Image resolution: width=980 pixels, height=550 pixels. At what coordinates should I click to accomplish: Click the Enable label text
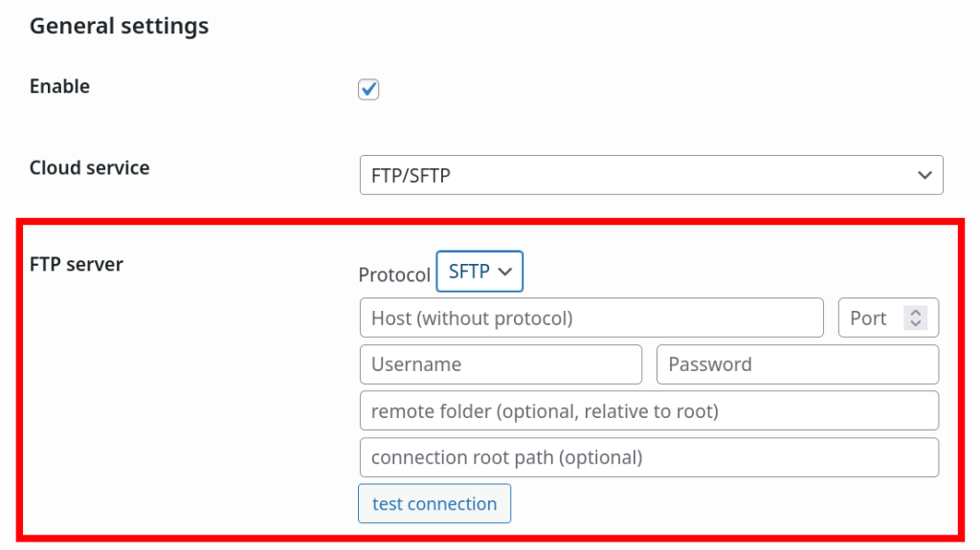(59, 86)
